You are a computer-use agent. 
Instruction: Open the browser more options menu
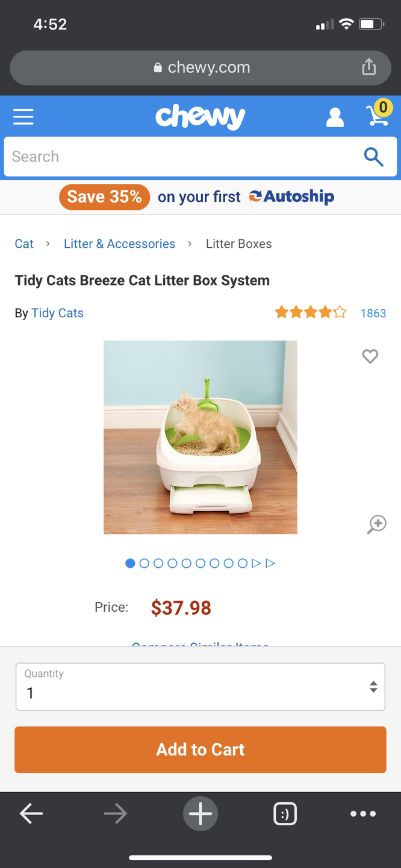point(363,814)
